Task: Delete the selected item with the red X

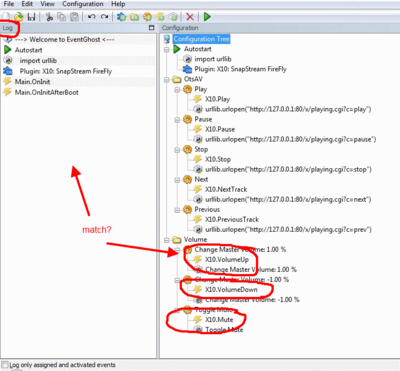Action: pos(190,16)
